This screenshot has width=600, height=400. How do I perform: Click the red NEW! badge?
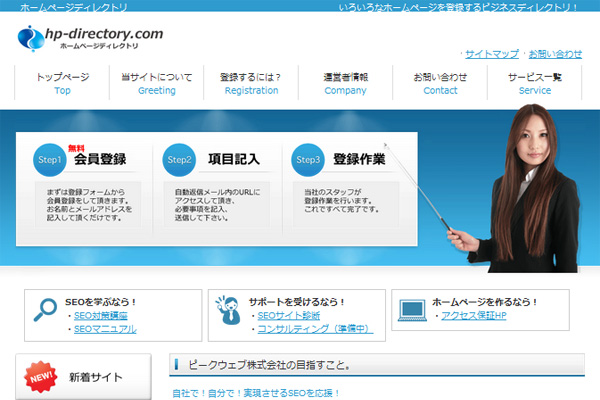tap(41, 378)
